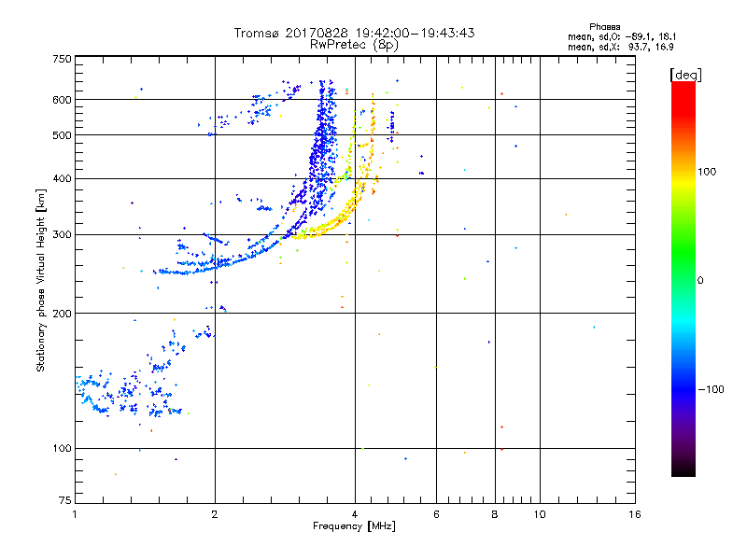
Task: Click the 'mean, sd,X: 93.7, 16.9' statistic
Action: 620,47
